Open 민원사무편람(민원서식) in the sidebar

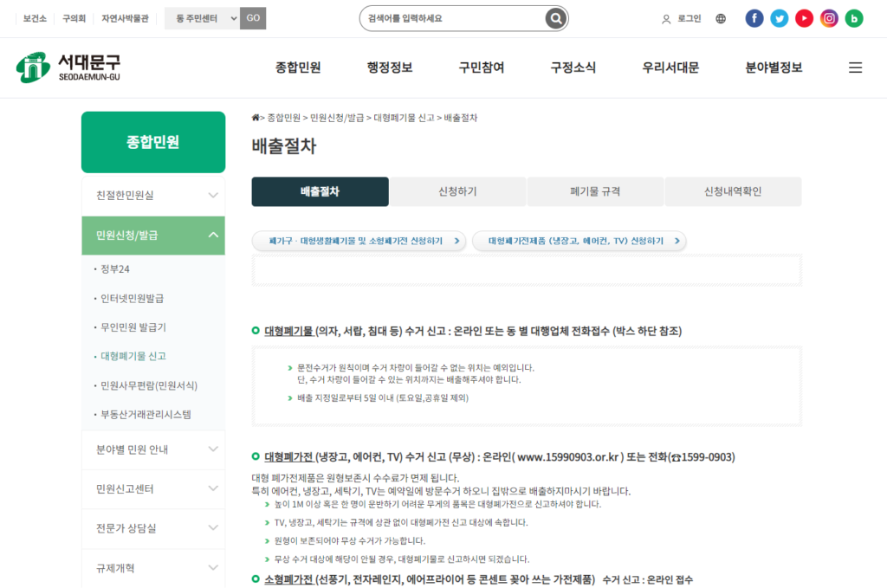[x=149, y=385]
